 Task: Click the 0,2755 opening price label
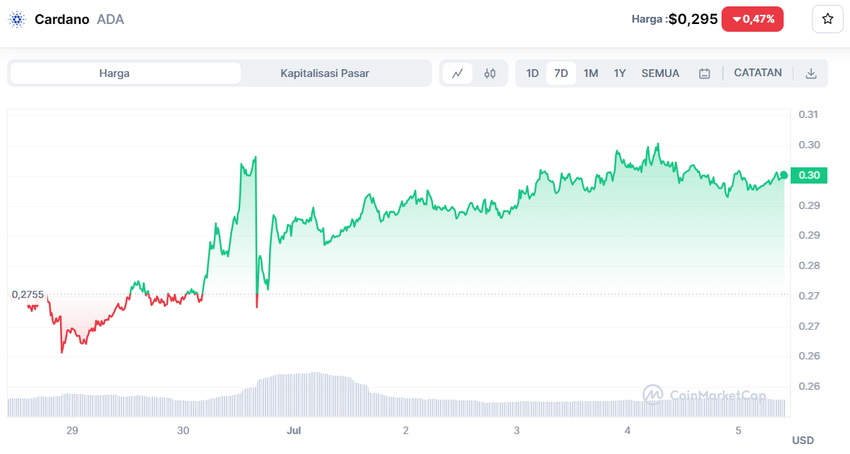coord(28,295)
